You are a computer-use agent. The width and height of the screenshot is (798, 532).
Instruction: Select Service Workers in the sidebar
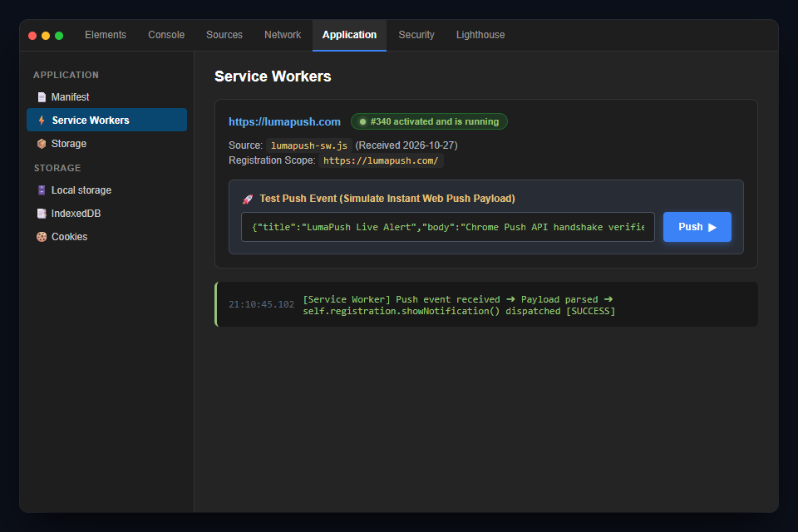coord(107,121)
